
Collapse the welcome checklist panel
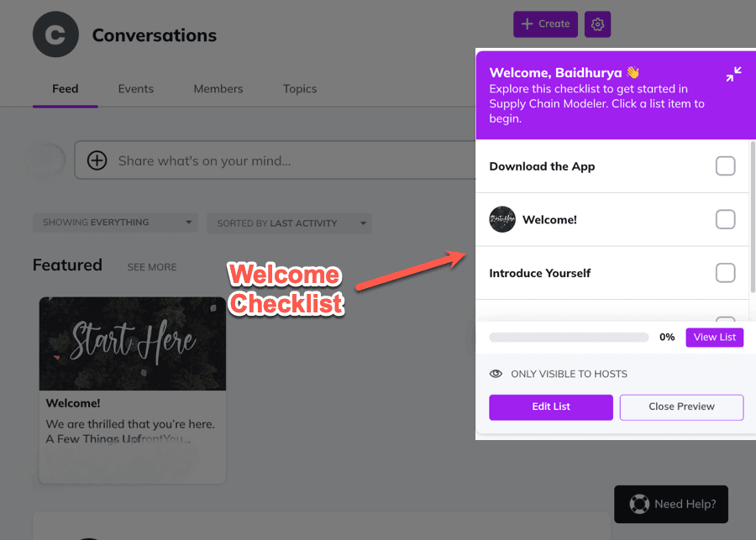point(733,75)
